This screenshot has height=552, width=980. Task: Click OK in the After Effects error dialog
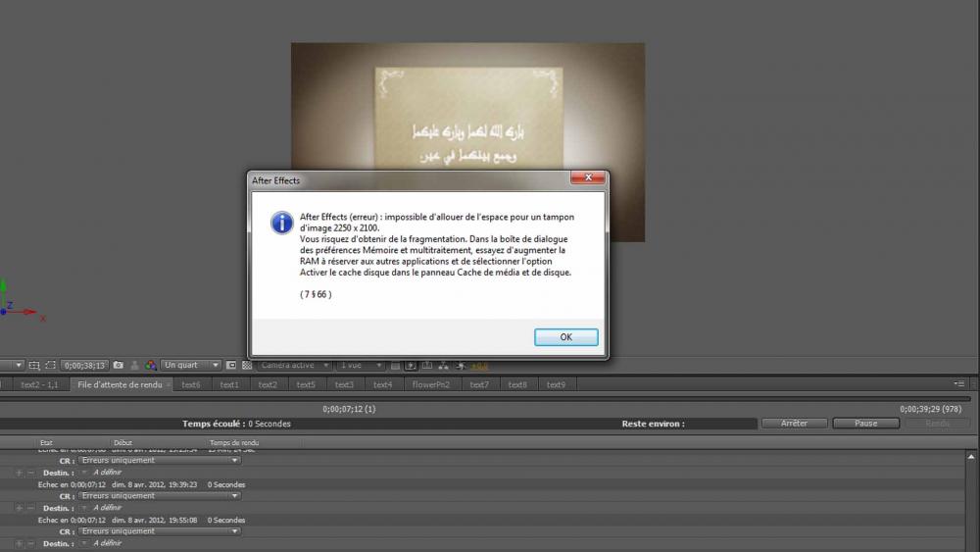[565, 337]
